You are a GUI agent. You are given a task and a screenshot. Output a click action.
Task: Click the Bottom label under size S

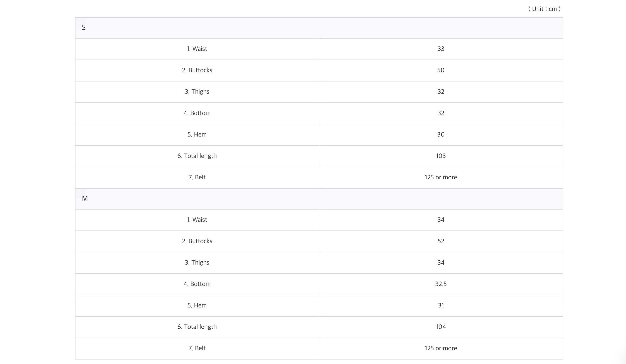(197, 113)
